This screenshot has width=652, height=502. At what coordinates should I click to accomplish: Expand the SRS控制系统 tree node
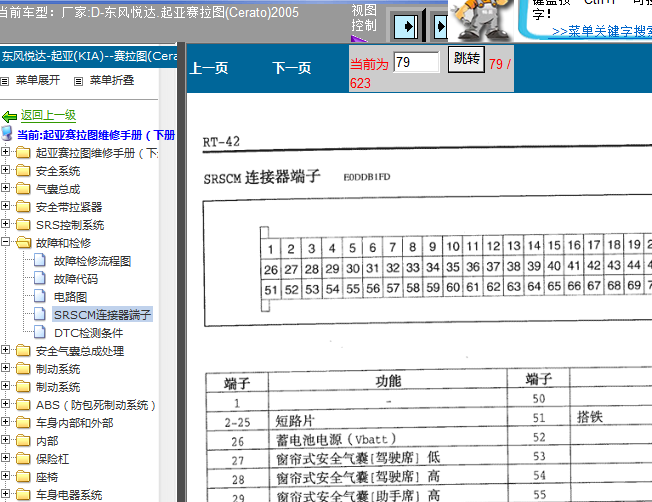(x=5, y=223)
